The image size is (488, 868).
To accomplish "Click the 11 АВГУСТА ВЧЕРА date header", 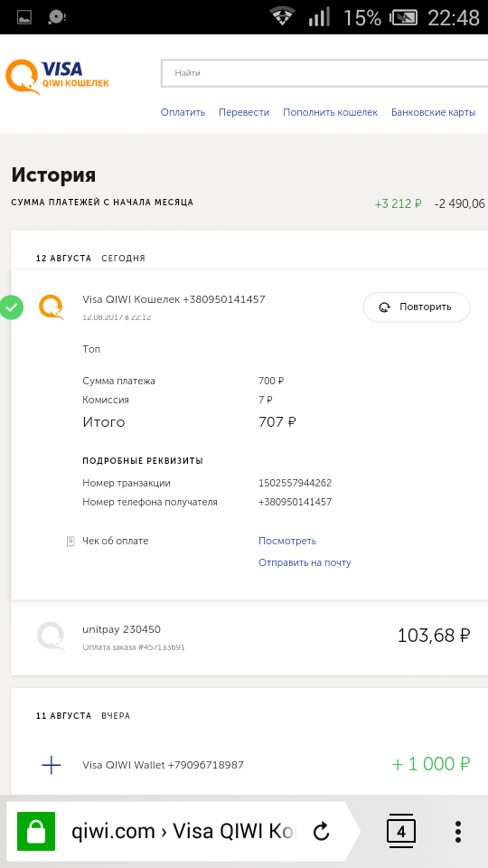I will 83,716.
